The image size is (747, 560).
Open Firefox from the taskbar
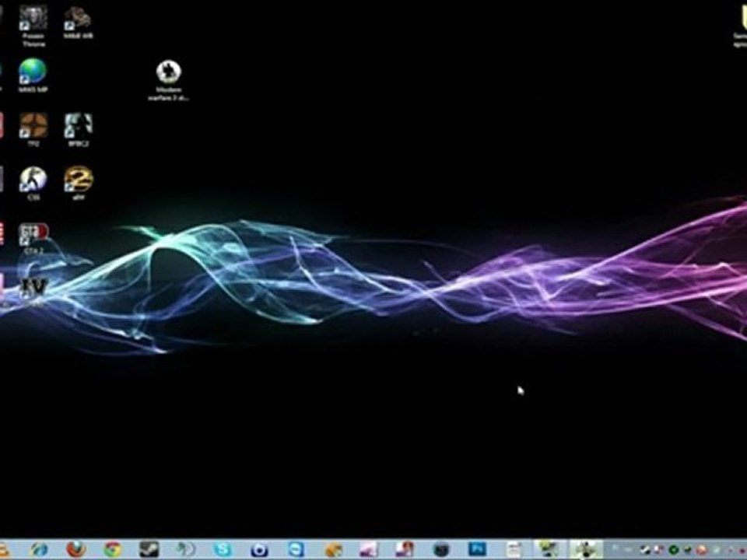click(x=75, y=550)
